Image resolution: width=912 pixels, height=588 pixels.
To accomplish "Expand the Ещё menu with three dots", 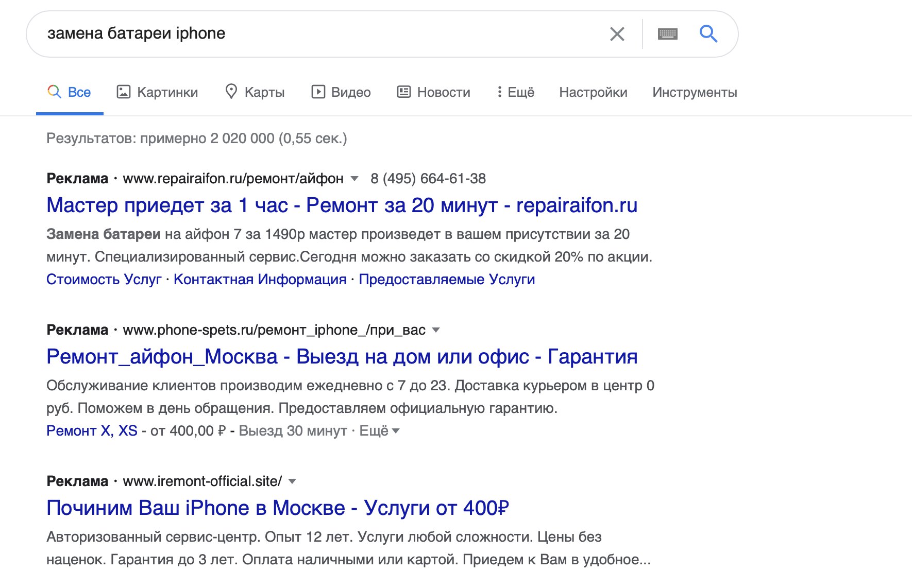I will (x=515, y=92).
